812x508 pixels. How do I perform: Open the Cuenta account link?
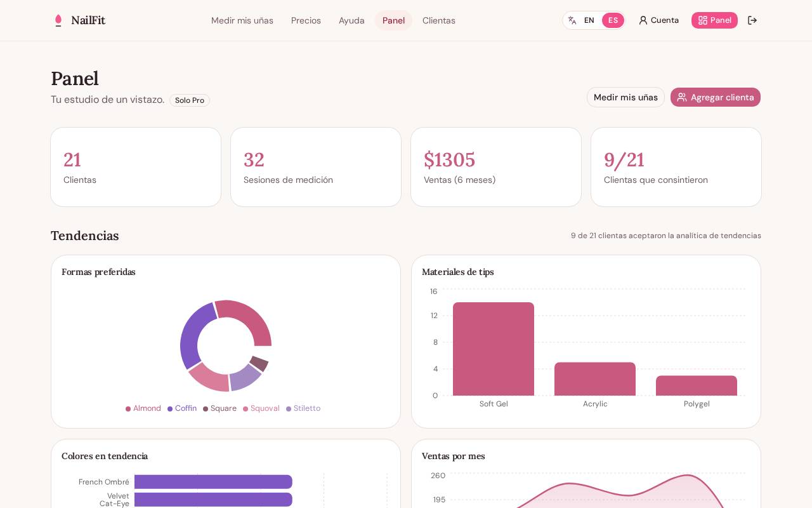pos(658,20)
